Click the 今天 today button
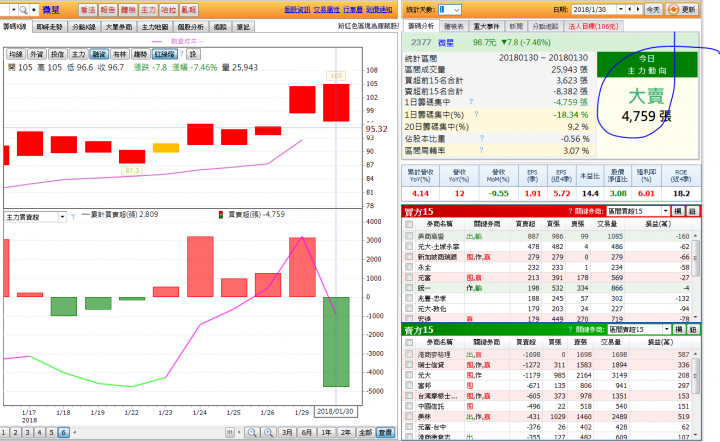The width and height of the screenshot is (720, 442). [x=653, y=10]
